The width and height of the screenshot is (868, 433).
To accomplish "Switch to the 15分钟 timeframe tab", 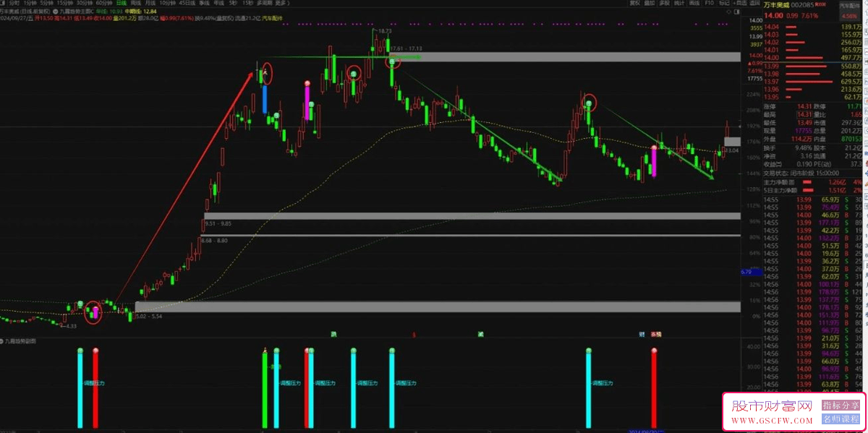I will coord(67,4).
